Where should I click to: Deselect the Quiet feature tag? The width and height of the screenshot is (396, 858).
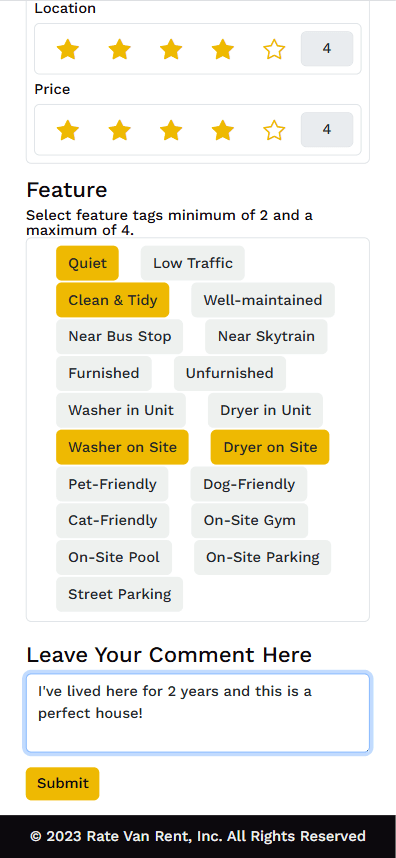88,263
